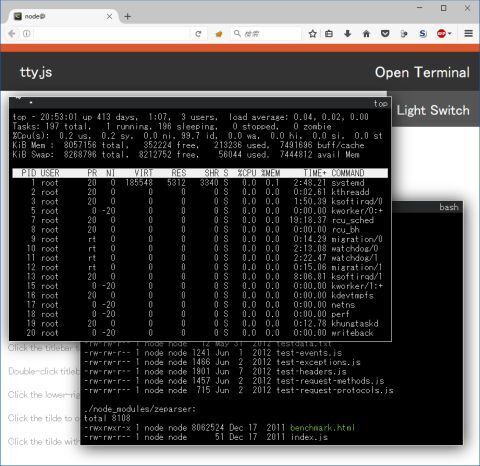480x466 pixels.
Task: Close the node browser tab
Action: (x=109, y=16)
